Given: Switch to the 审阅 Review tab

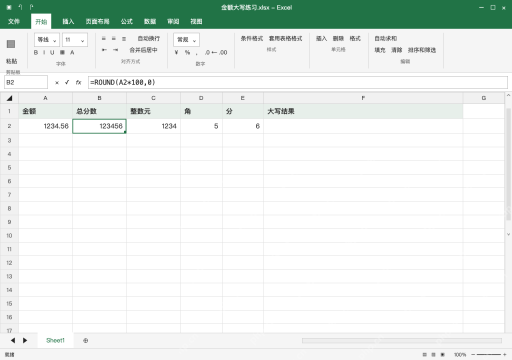Looking at the screenshot, I should tap(173, 22).
